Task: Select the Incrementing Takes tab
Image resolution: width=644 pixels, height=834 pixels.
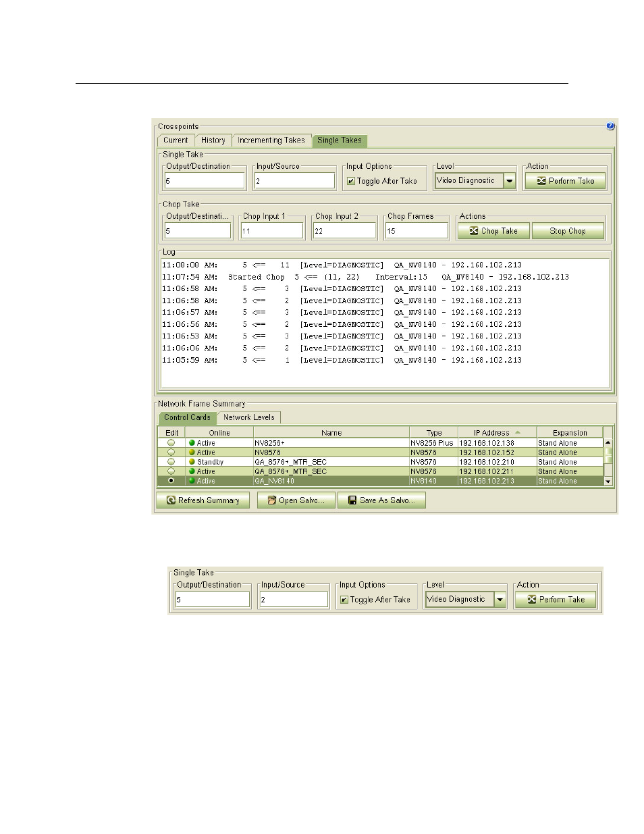Action: pyautogui.click(x=271, y=140)
